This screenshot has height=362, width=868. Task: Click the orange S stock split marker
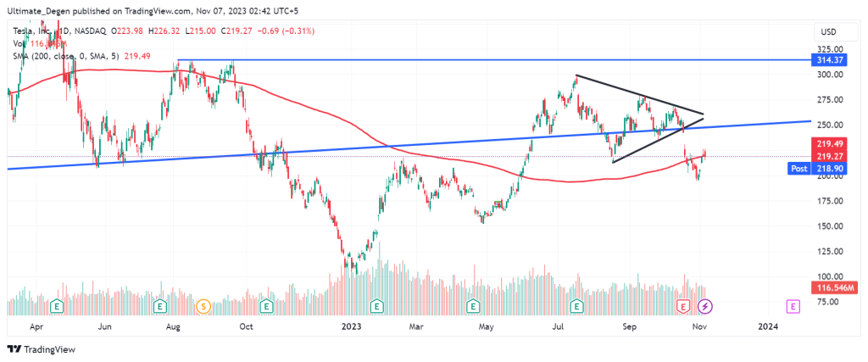pyautogui.click(x=203, y=305)
